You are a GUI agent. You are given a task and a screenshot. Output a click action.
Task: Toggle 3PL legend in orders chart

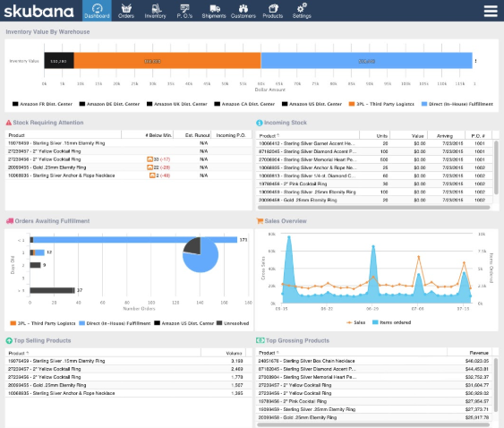point(43,323)
